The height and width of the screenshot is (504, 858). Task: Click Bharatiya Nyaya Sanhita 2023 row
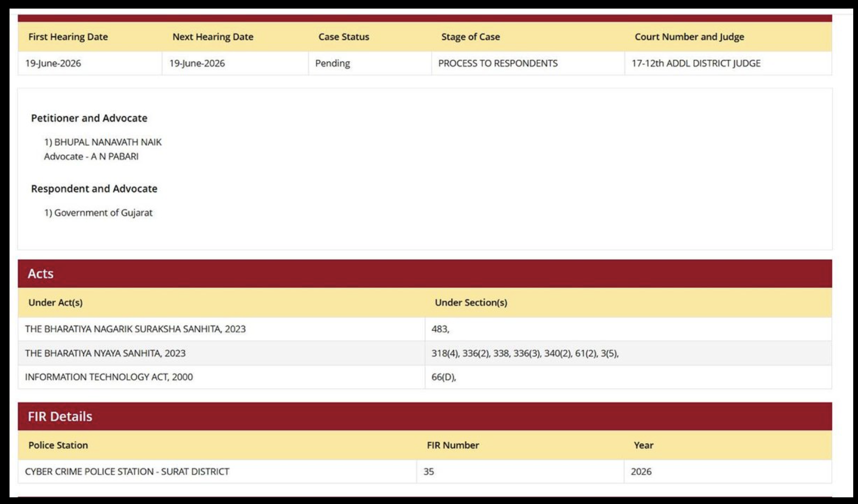[425, 353]
